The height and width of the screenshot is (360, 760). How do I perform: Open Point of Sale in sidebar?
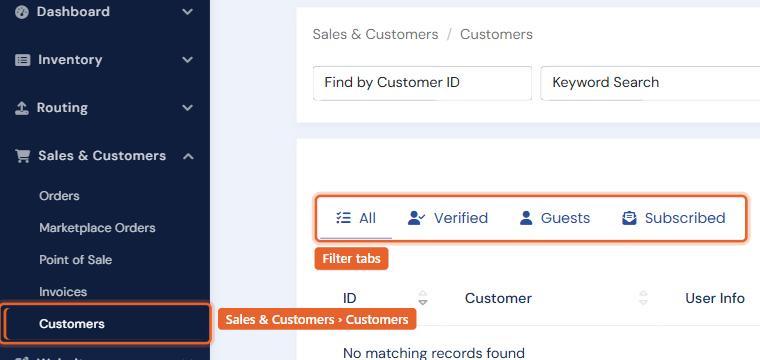(x=76, y=260)
